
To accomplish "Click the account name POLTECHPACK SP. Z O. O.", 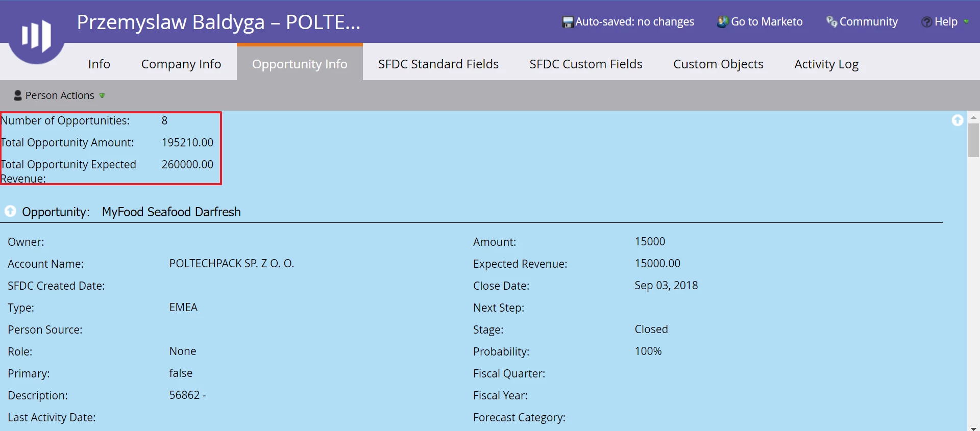I will (x=232, y=263).
